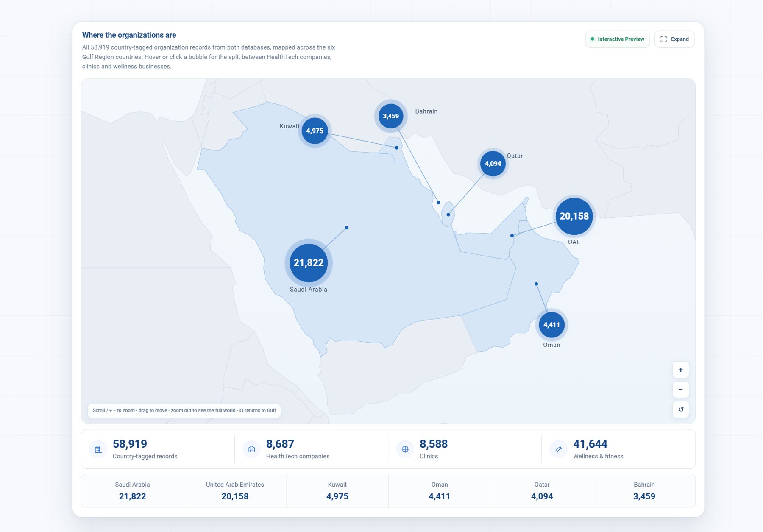Click the 41,644 Wellness & fitness figure
Screen dimensions: 763x532
coord(590,444)
